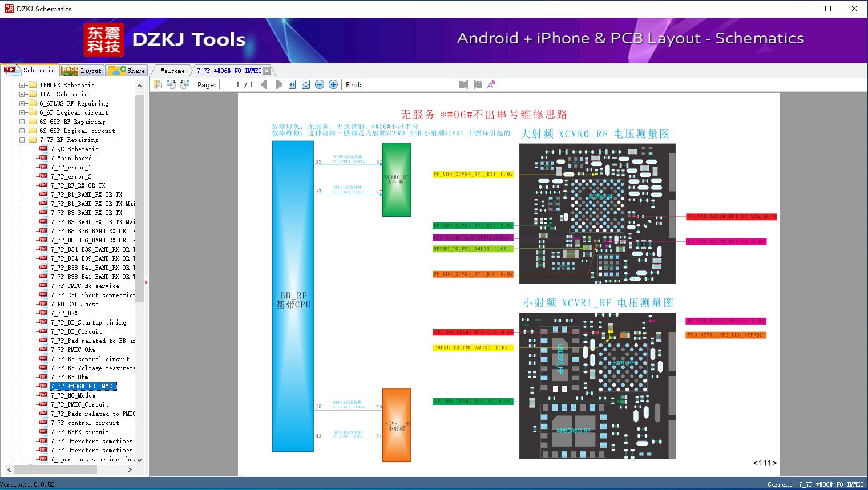Open the 7_7P_BB_Circuit file
Image resolution: width=868 pixels, height=490 pixels.
(76, 331)
